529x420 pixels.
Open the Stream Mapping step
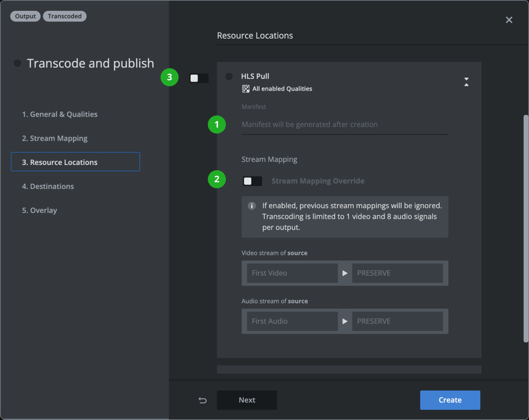coord(55,138)
